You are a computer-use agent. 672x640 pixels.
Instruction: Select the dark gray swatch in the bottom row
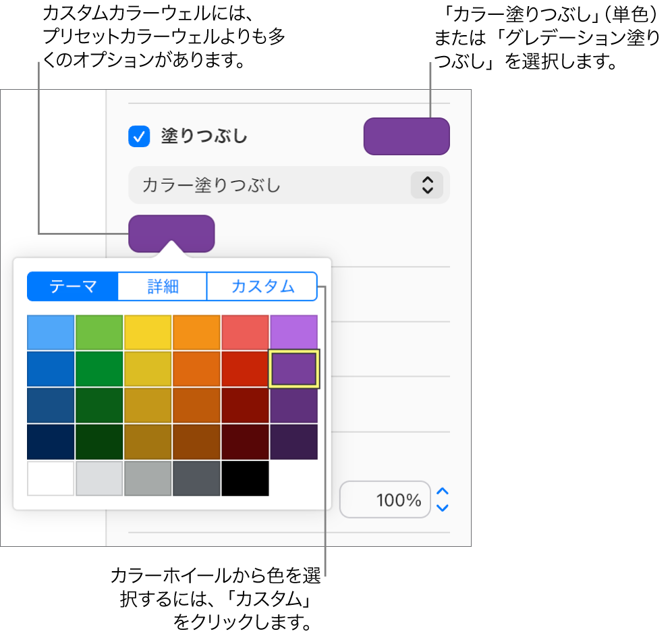point(196,479)
